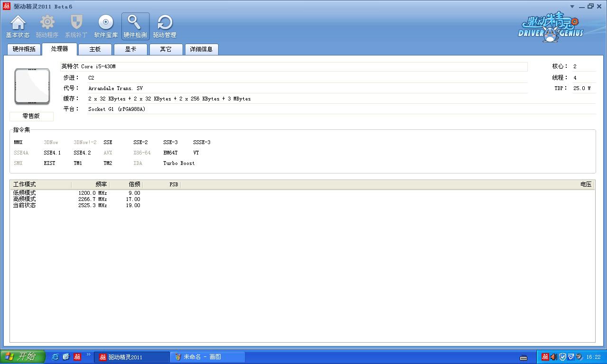Viewport: 607px width, 364px height.
Task: Open the Windows 开始 start button
Action: (x=22, y=357)
